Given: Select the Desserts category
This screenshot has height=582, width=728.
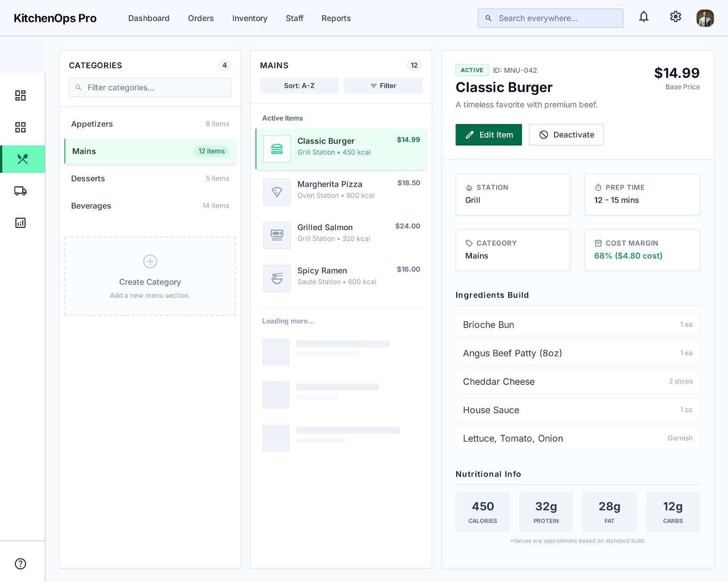Looking at the screenshot, I should 150,179.
